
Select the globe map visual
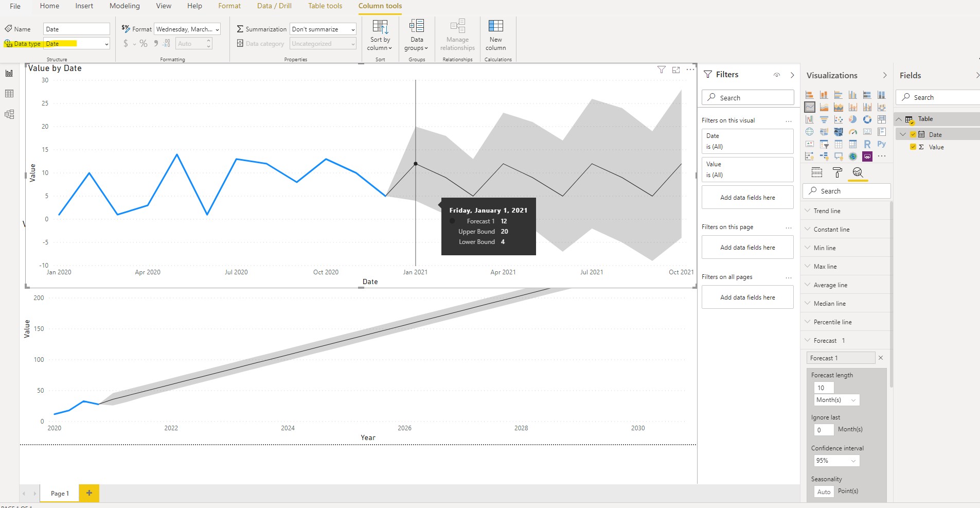tap(810, 132)
